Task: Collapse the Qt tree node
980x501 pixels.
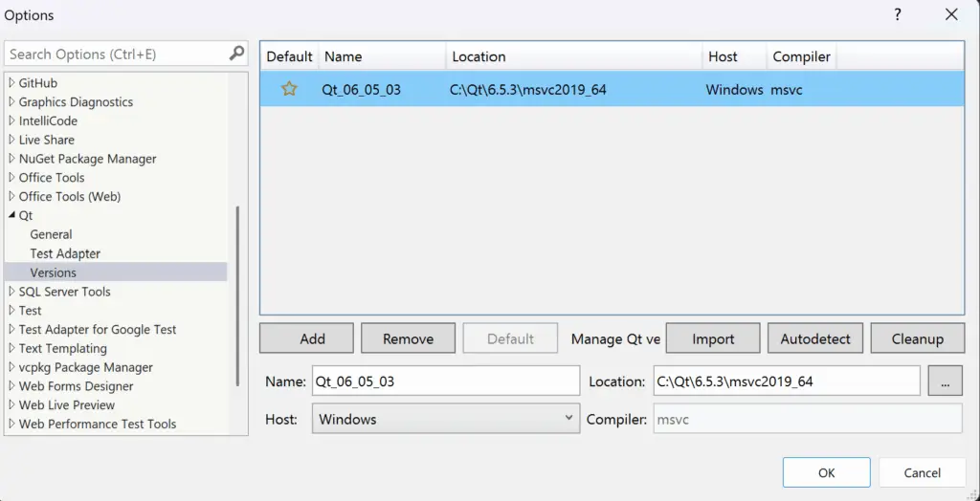Action: tap(11, 216)
